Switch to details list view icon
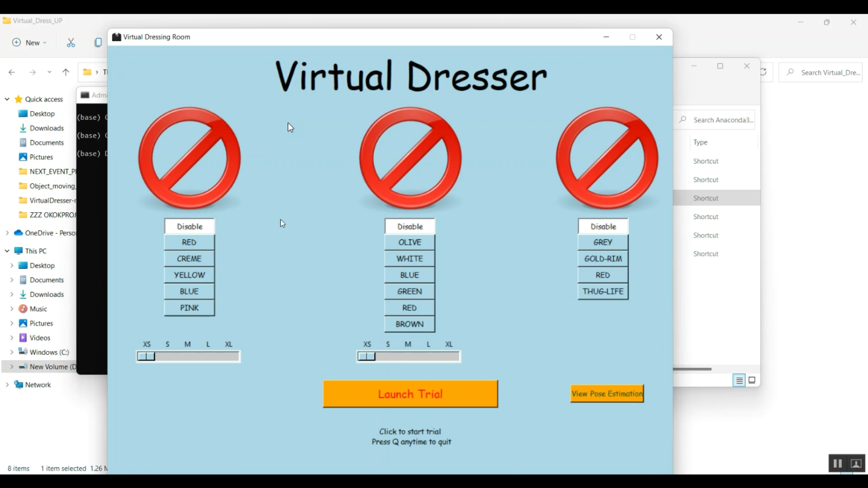The width and height of the screenshot is (868, 488). [739, 380]
